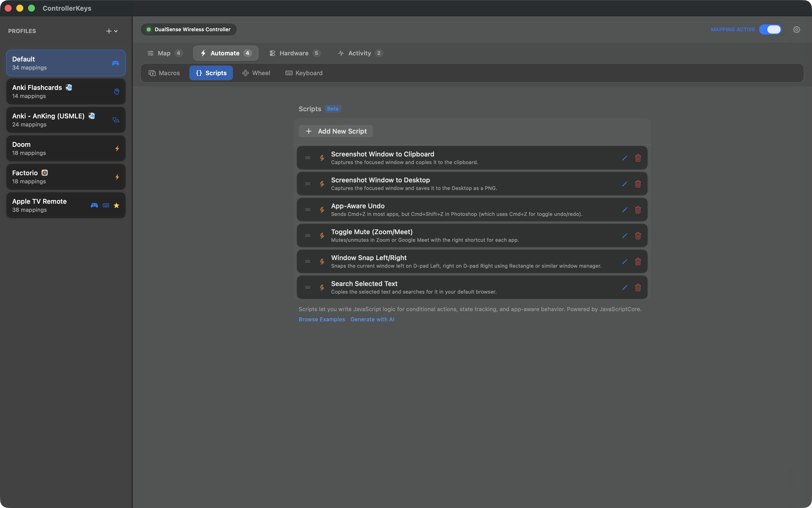Select the Default profile
Image resolution: width=812 pixels, height=508 pixels.
click(x=66, y=63)
